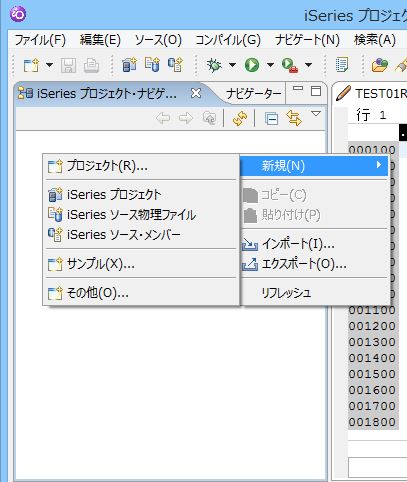Maximize the navigator view panel
The image size is (407, 482).
(x=316, y=91)
